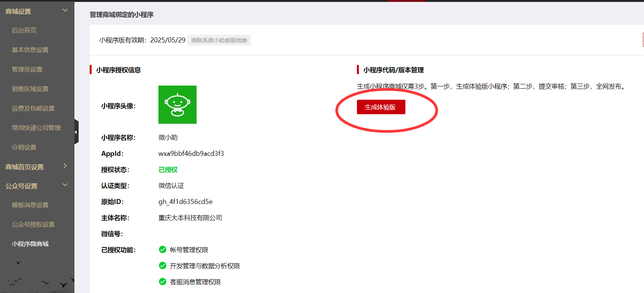The image size is (644, 293).
Task: Open 运费及包邮设置 menu entry
Action: 33,108
